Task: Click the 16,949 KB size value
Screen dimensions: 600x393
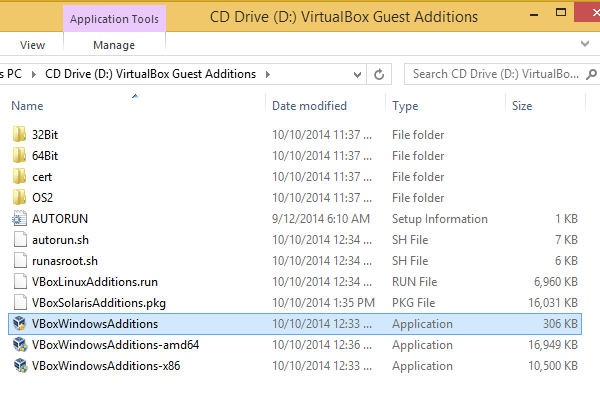Action: [x=553, y=345]
